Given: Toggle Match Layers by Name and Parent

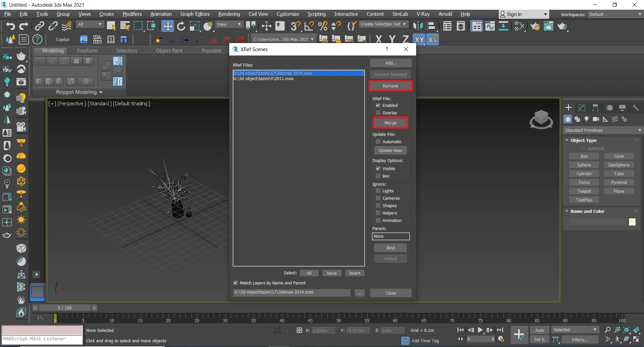Looking at the screenshot, I should tap(236, 283).
